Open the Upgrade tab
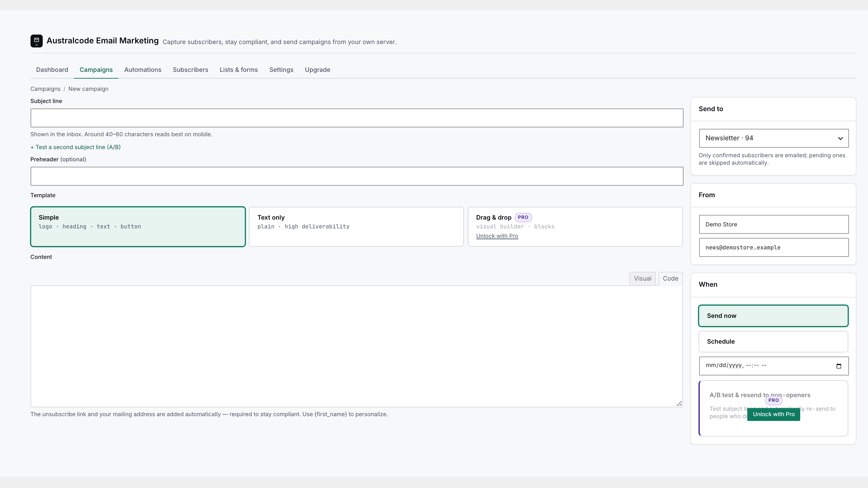This screenshot has width=868, height=488. pyautogui.click(x=317, y=69)
